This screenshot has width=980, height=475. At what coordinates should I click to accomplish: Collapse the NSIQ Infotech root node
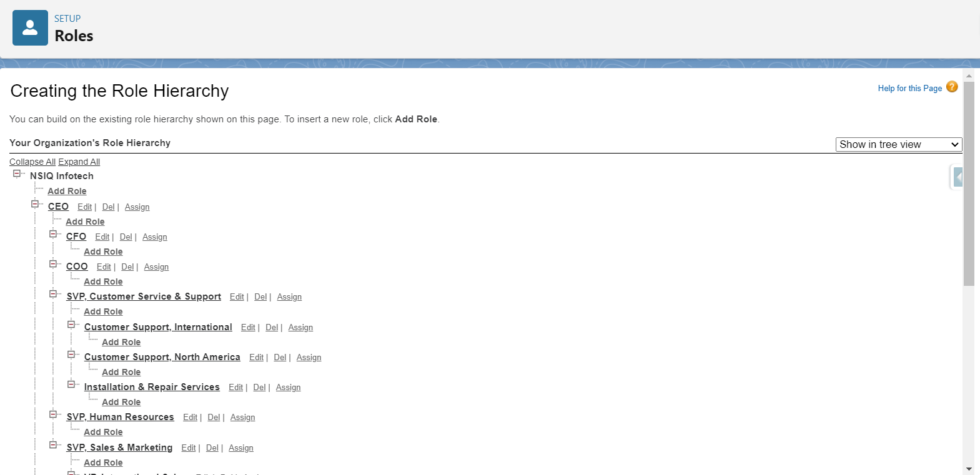coord(17,174)
